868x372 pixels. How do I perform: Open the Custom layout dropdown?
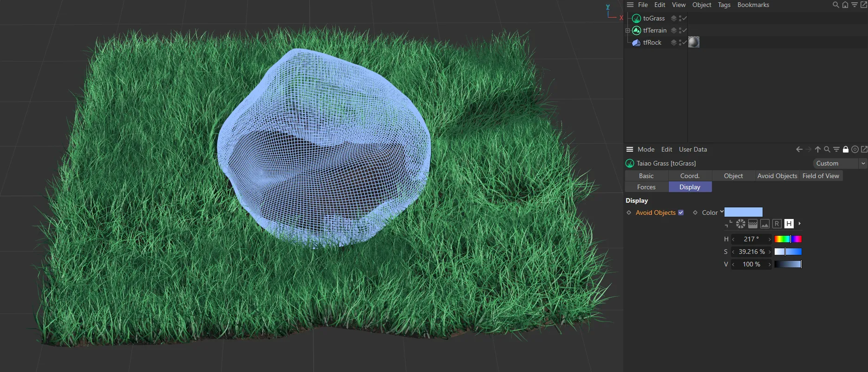(x=840, y=163)
